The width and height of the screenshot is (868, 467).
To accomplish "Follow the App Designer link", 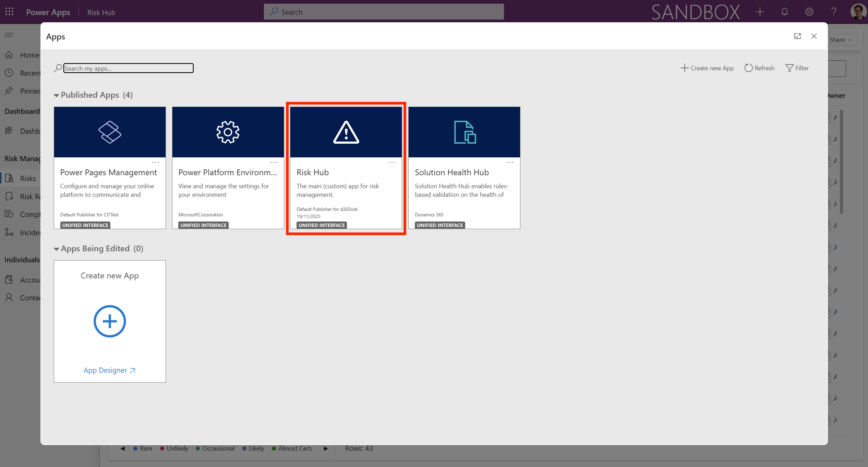I will (109, 370).
